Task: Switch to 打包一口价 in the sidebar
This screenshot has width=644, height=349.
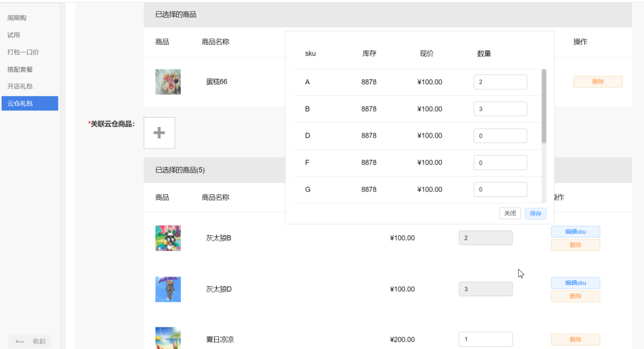Action: pyautogui.click(x=23, y=51)
